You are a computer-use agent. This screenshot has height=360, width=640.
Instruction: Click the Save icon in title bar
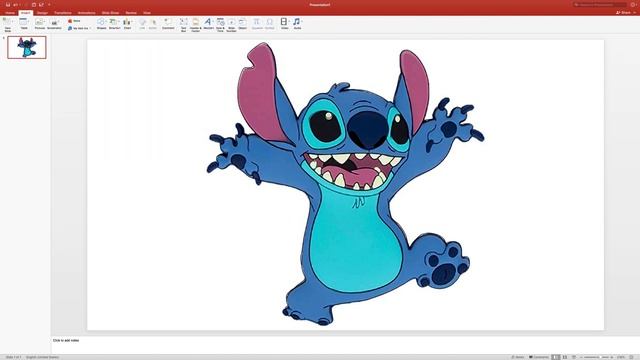(7, 5)
